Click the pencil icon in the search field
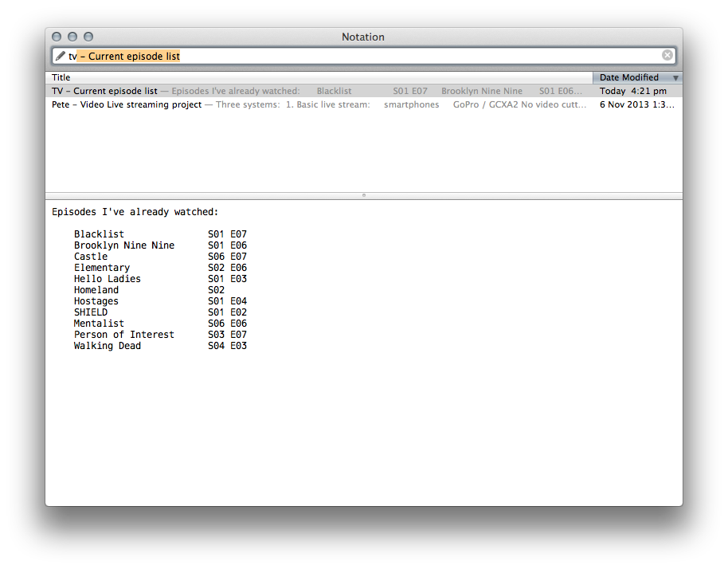 [61, 57]
